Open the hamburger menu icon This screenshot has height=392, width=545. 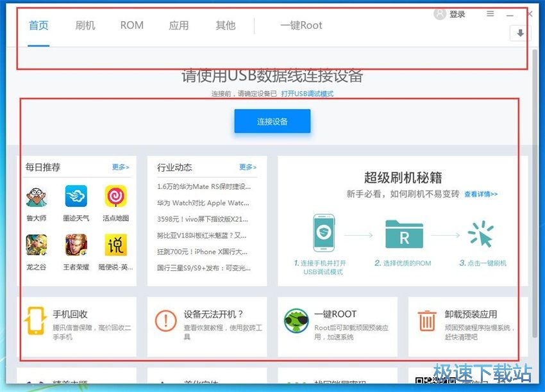[x=490, y=14]
